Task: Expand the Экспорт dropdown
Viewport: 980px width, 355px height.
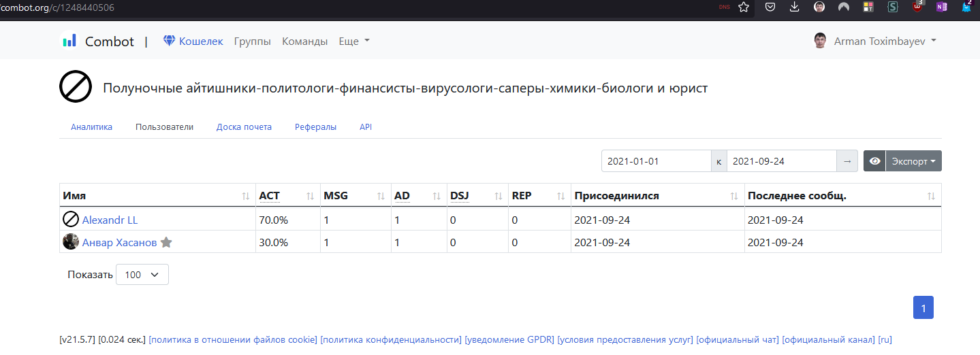Action: click(913, 161)
